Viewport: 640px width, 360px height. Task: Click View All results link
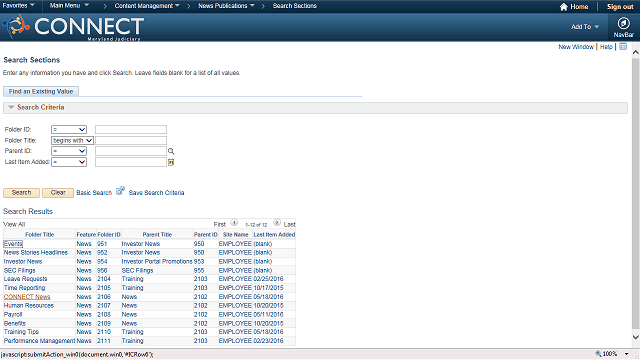point(14,224)
